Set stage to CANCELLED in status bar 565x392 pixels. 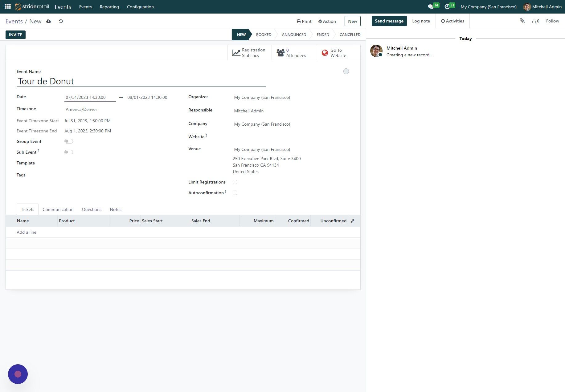(x=350, y=35)
